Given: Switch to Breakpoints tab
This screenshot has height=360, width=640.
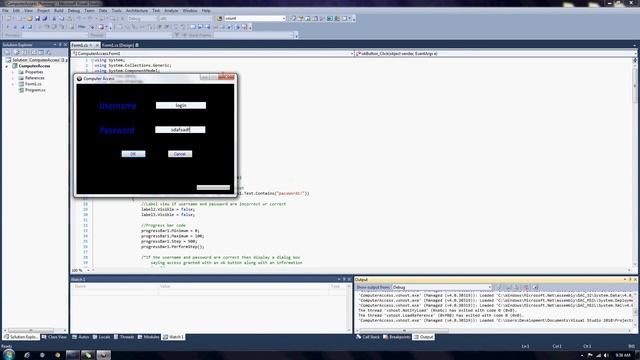Looking at the screenshot, I should click(397, 337).
